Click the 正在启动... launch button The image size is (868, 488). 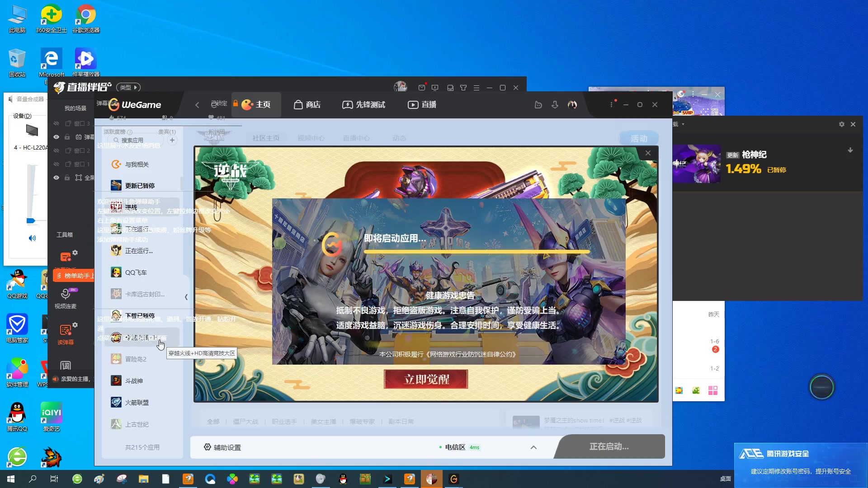coord(609,446)
